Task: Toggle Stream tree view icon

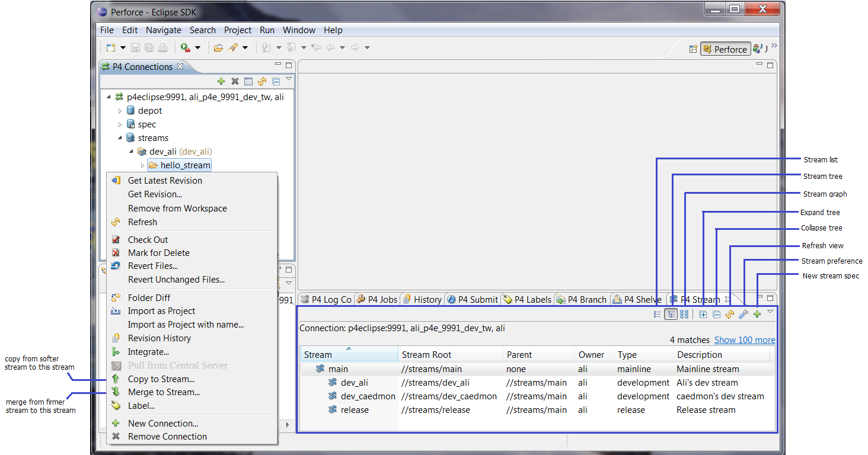Action: tap(671, 315)
